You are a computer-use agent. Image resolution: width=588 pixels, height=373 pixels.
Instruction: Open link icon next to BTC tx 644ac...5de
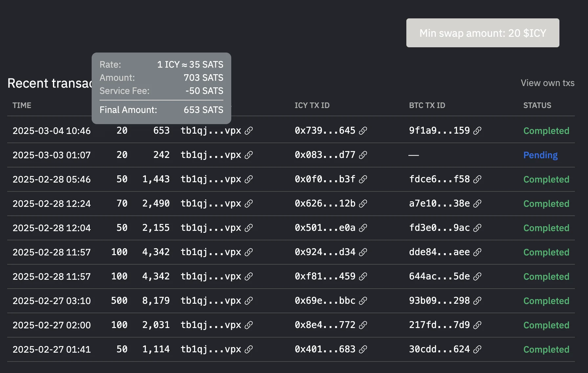(477, 276)
